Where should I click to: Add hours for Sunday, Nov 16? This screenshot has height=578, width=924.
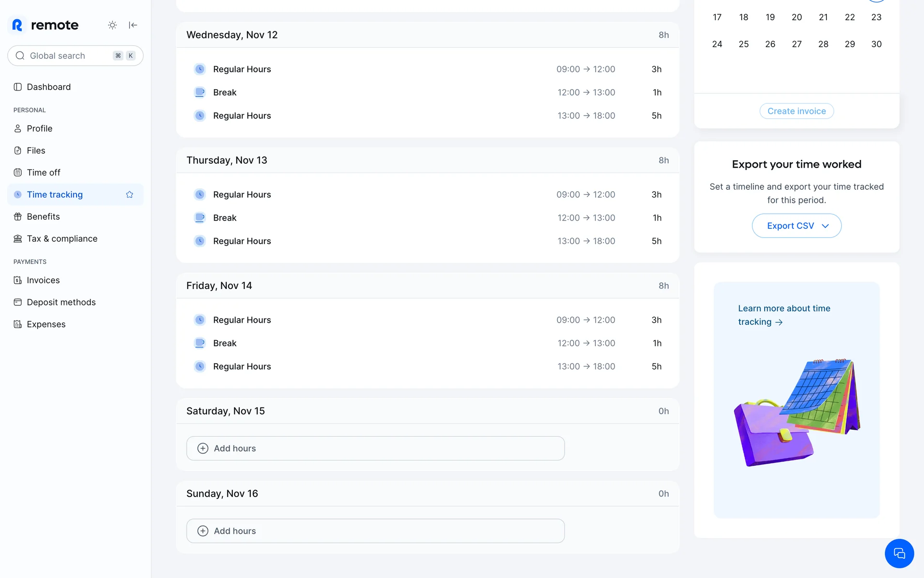click(x=375, y=531)
